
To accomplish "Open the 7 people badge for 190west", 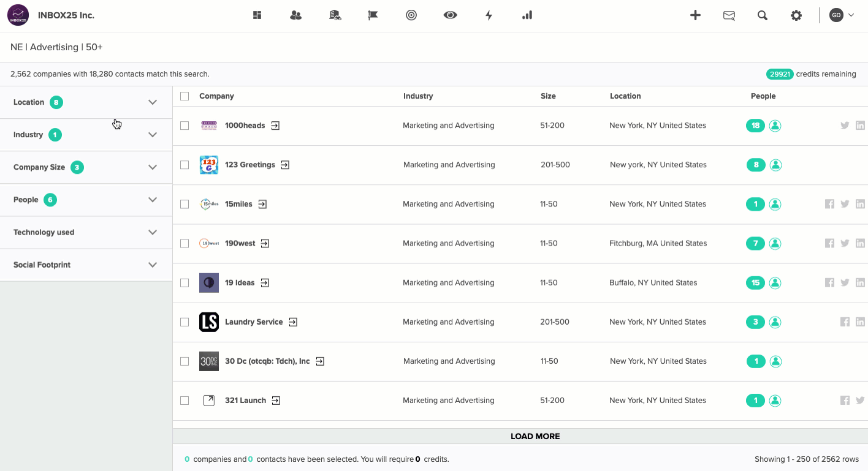I will 755,243.
